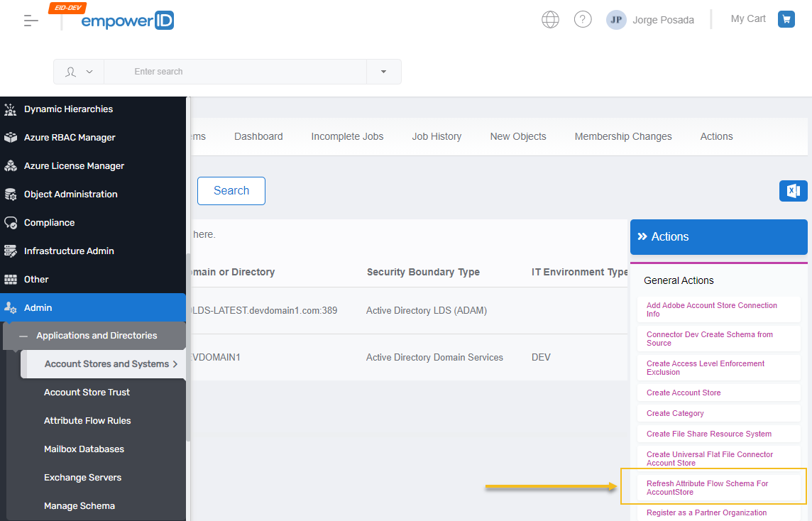Export to Excel icon button
This screenshot has width=812, height=521.
(x=793, y=191)
